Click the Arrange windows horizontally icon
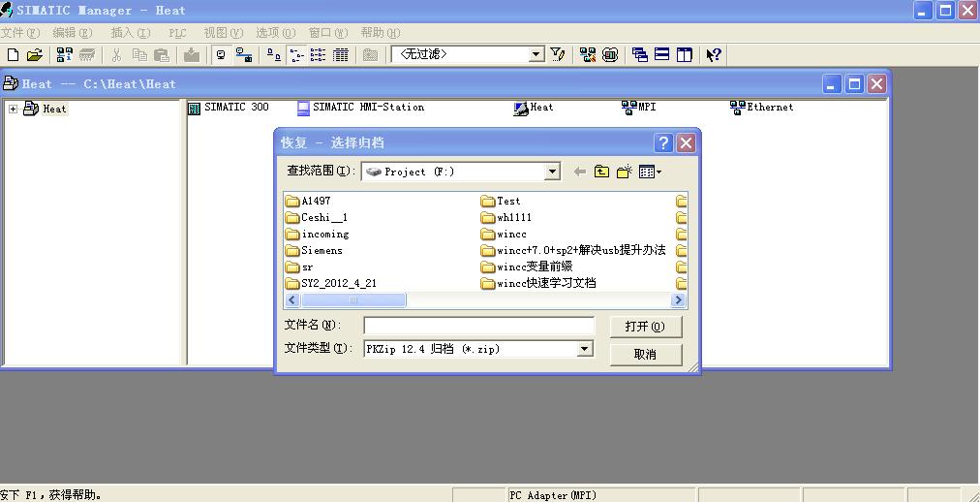This screenshot has width=980, height=502. coord(661,55)
